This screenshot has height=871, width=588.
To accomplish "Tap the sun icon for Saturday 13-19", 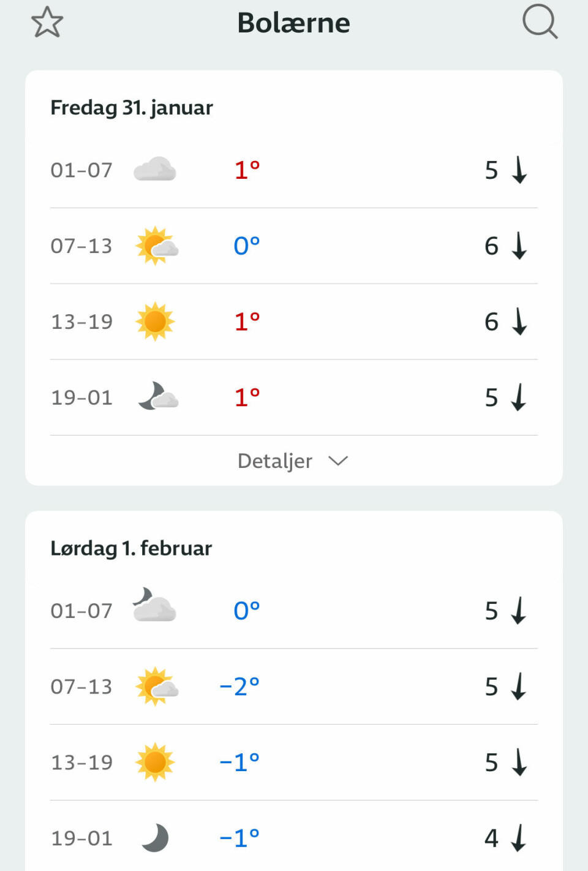I will pyautogui.click(x=155, y=762).
